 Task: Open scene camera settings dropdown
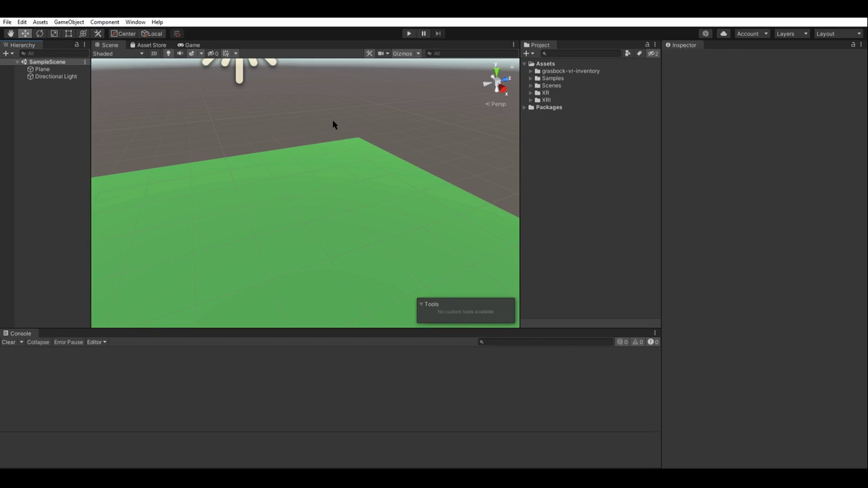[x=383, y=54]
